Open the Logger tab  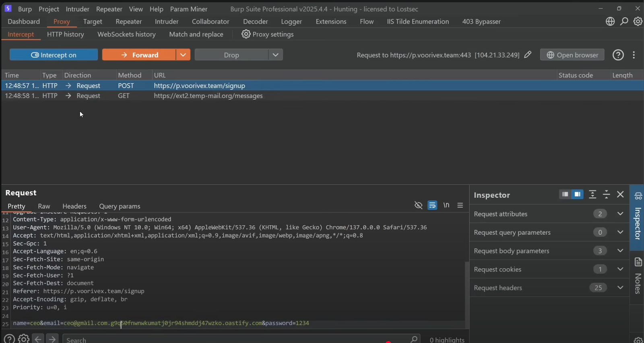(291, 21)
